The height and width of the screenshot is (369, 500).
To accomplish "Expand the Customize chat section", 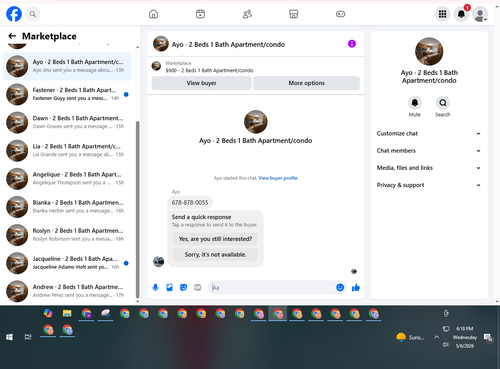I will (x=429, y=133).
